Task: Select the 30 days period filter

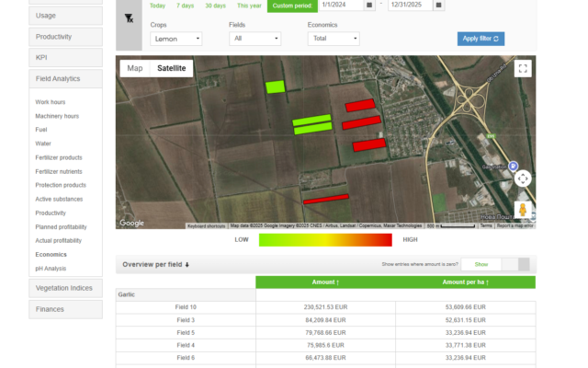Action: click(215, 6)
